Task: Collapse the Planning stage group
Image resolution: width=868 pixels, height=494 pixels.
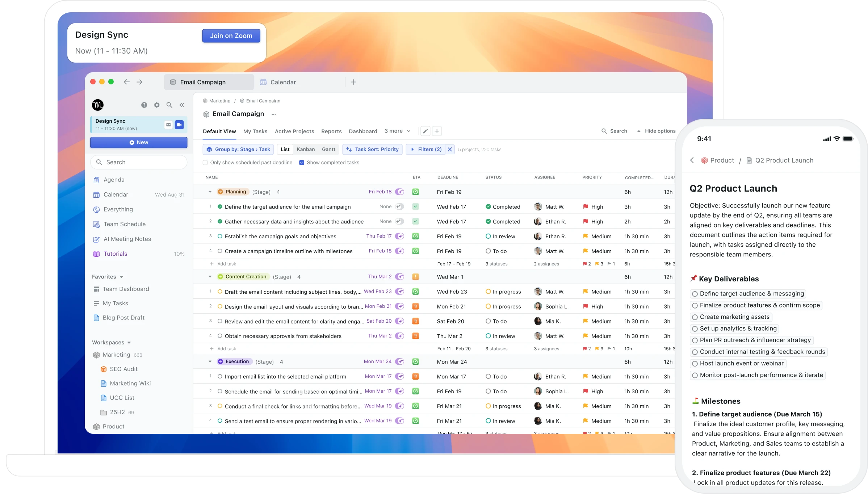Action: point(210,192)
